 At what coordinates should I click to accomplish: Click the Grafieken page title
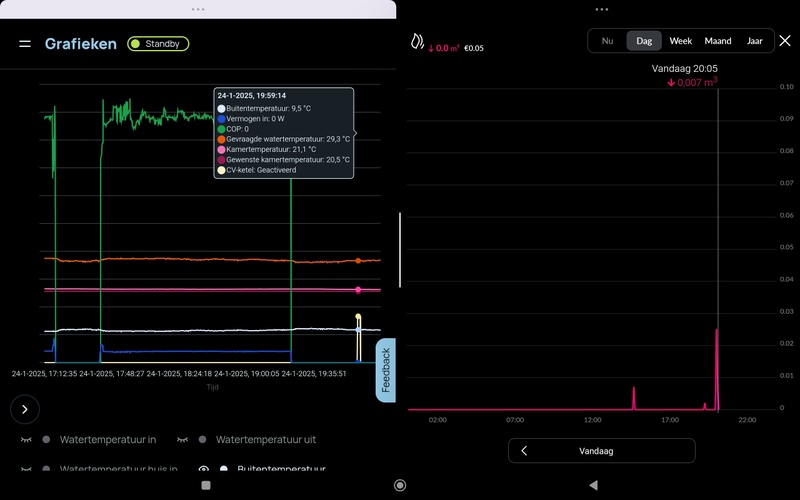[81, 44]
